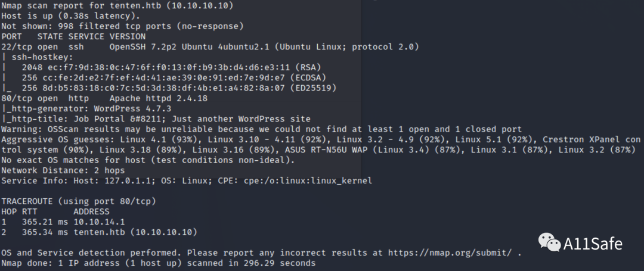Click the Nmap done summary line
The image size is (644, 271).
point(158,263)
